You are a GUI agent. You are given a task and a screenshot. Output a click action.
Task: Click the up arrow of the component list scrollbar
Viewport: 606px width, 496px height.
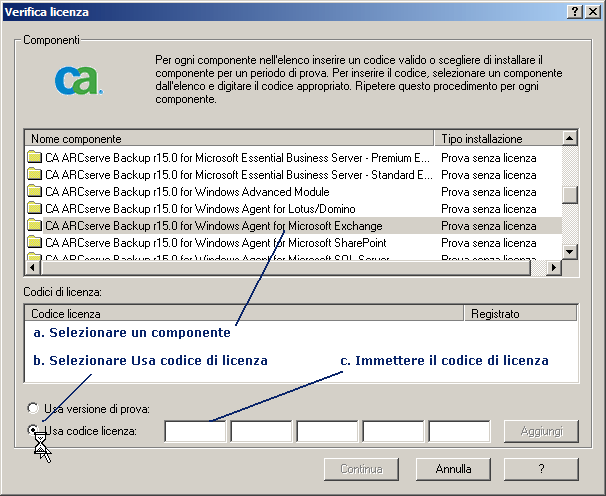[x=570, y=138]
